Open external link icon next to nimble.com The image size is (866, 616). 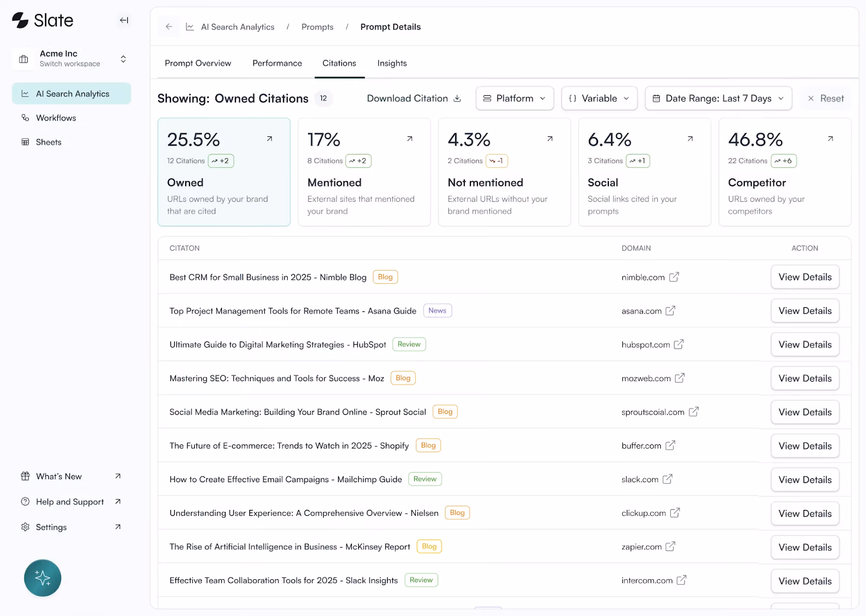[674, 277]
